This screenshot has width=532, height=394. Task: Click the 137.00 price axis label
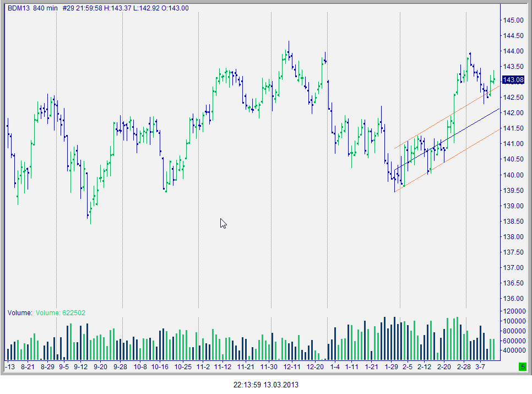point(513,268)
